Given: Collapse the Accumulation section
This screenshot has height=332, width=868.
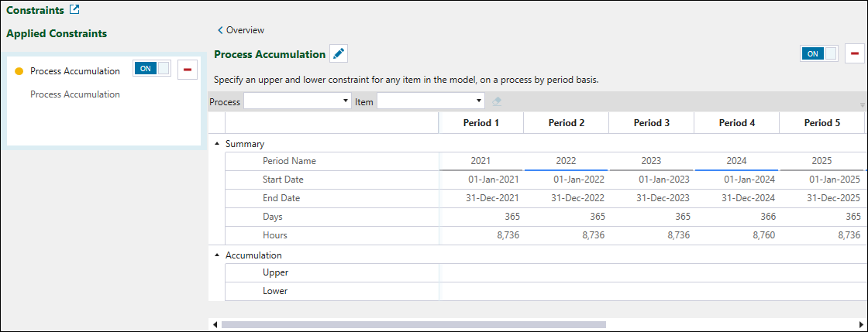Looking at the screenshot, I should 217,255.
